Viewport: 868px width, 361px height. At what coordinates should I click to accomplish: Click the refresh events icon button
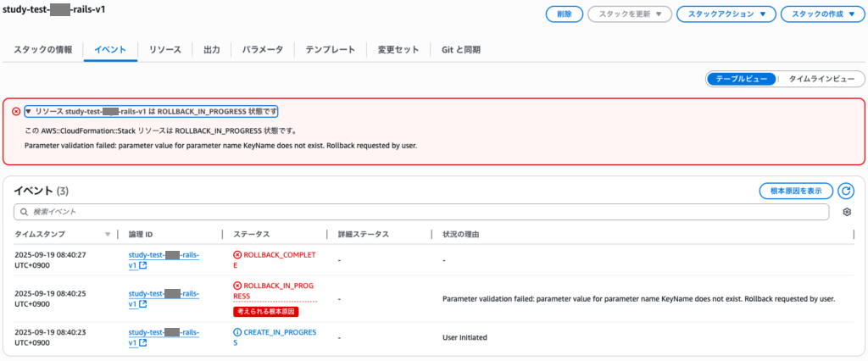(x=846, y=191)
